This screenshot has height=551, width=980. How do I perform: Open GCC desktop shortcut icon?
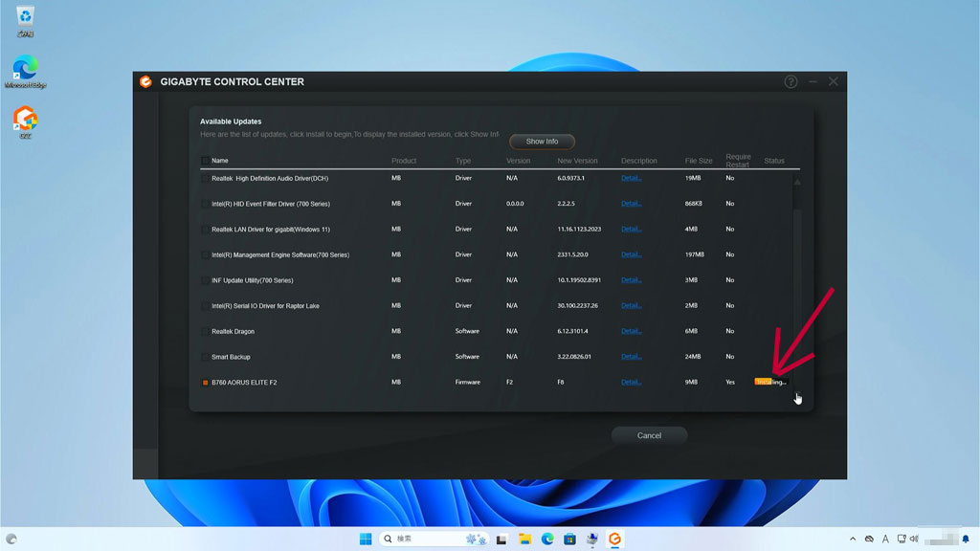click(26, 120)
